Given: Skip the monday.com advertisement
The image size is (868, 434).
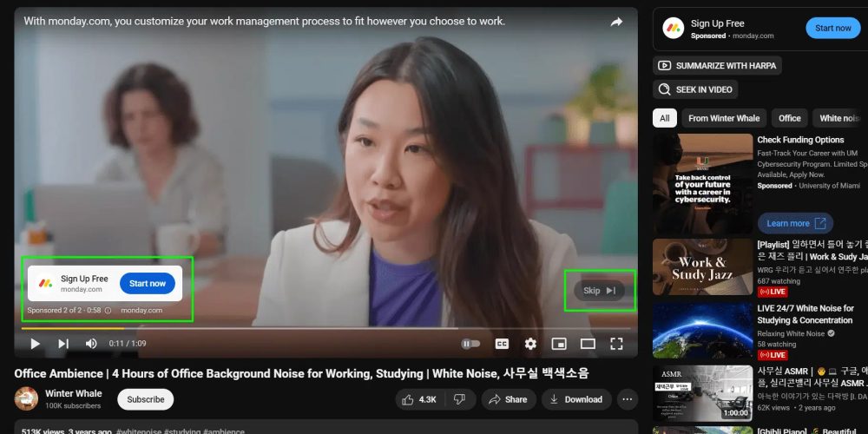Looking at the screenshot, I should [x=599, y=291].
